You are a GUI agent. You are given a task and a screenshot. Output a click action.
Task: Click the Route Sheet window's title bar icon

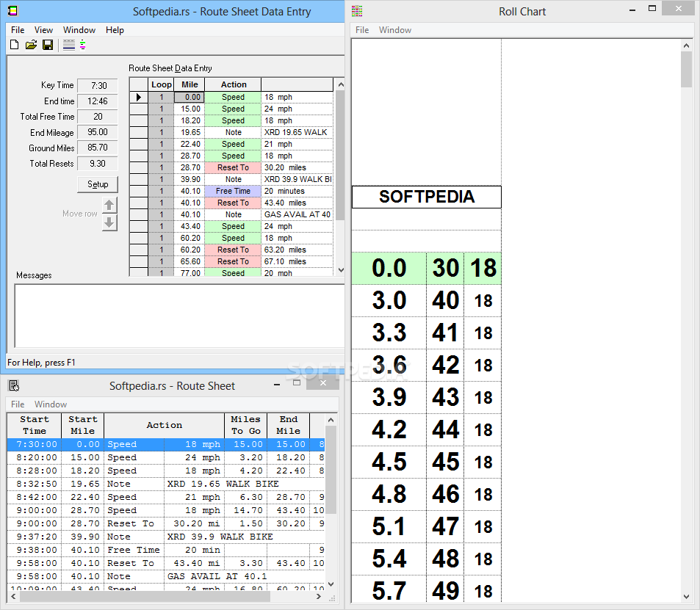[x=14, y=385]
